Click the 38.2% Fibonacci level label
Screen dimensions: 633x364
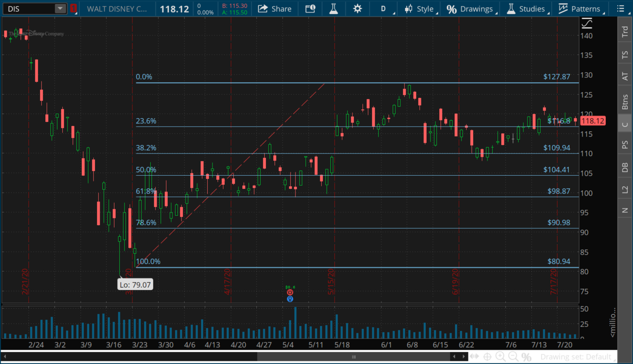coord(146,148)
